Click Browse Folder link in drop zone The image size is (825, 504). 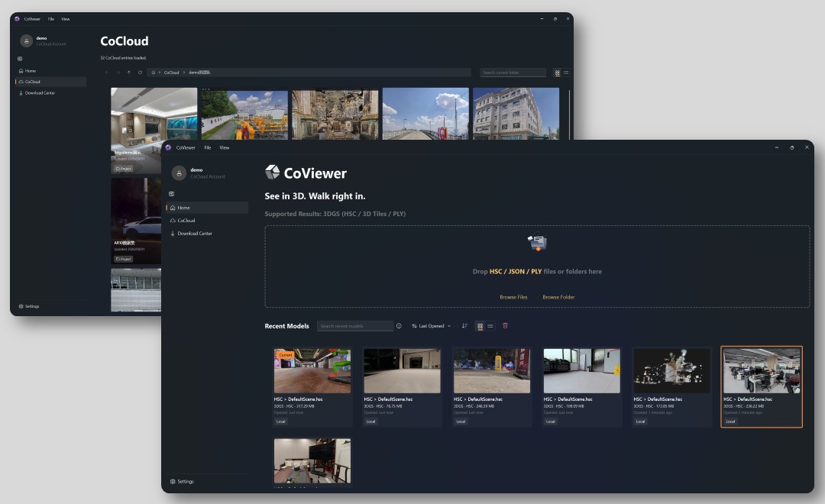click(558, 297)
